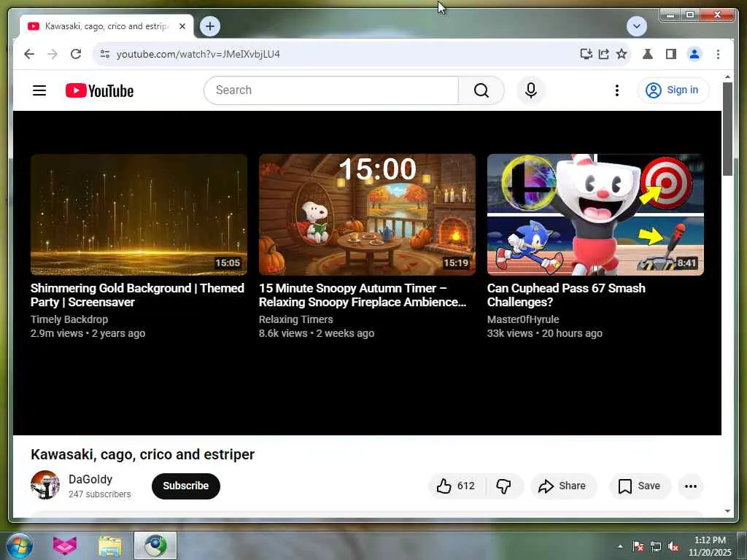Click the 247 subscribers text
This screenshot has width=747, height=560.
(99, 494)
